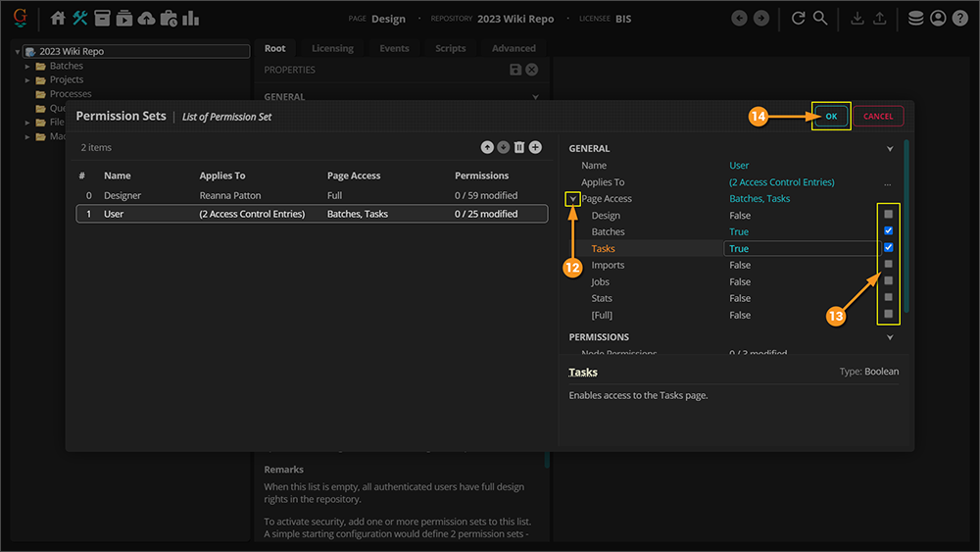Delete the selected permission set

pyautogui.click(x=519, y=147)
